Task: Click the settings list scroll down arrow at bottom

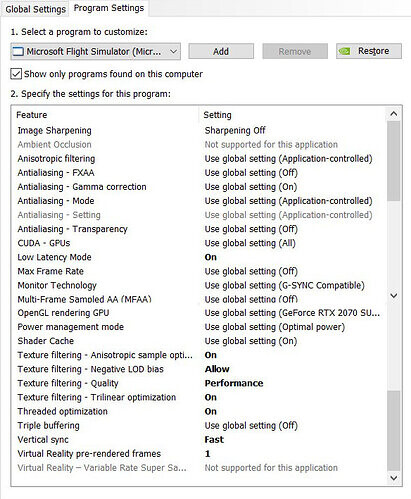Action: coord(393,478)
